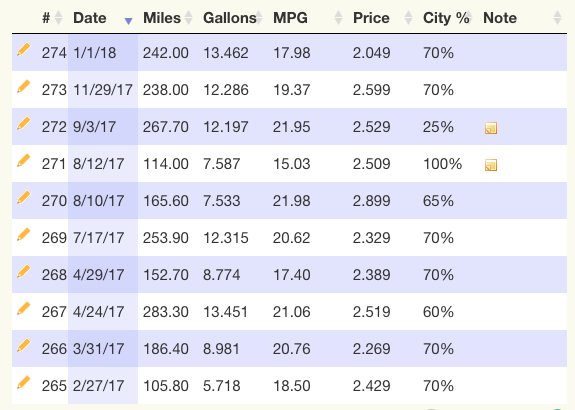Click pencil icon for entry 265
This screenshot has width=575, height=410.
point(23,382)
